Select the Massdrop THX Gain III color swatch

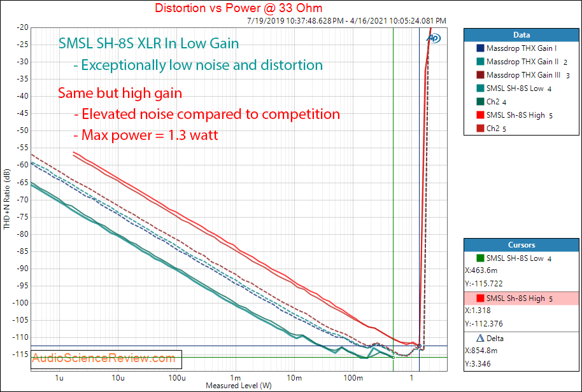pos(480,75)
